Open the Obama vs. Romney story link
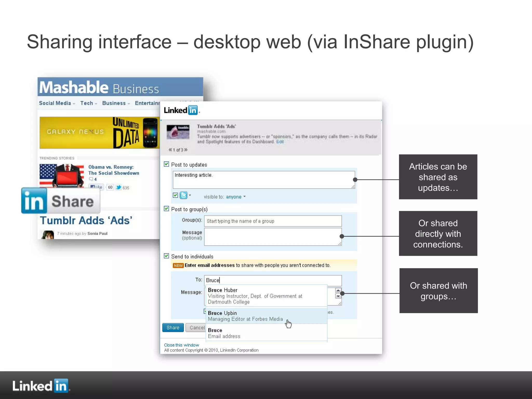 coord(114,170)
